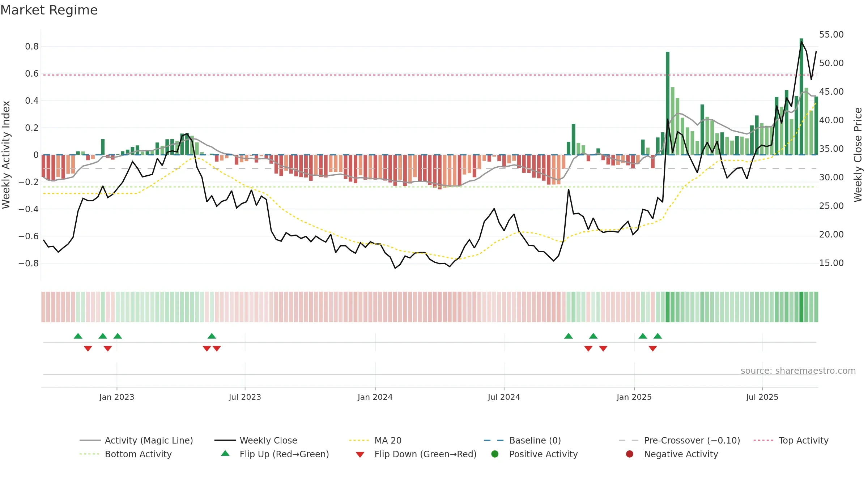Screen dimensions: 868x488
Task: Toggle the Bottom Activity legend entry
Action: click(x=125, y=454)
